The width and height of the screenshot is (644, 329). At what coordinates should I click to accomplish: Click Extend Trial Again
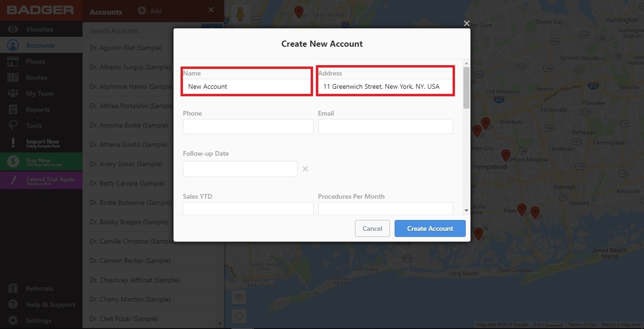41,180
